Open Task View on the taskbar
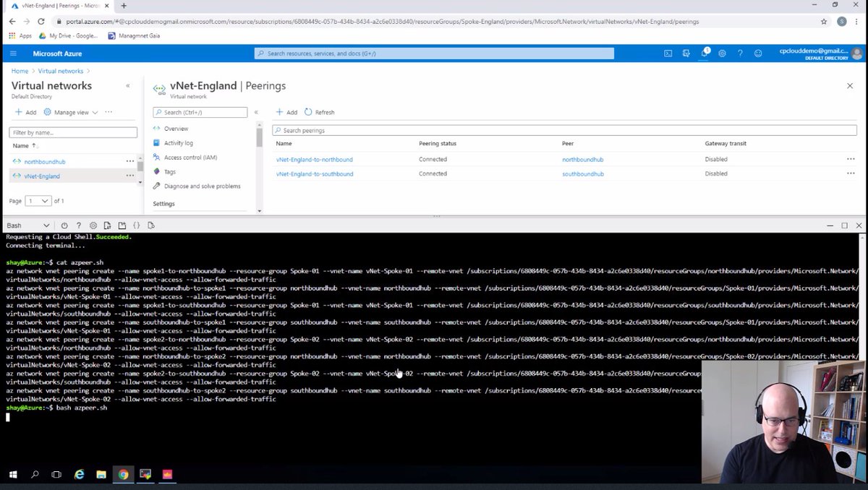868x490 pixels. click(56, 475)
